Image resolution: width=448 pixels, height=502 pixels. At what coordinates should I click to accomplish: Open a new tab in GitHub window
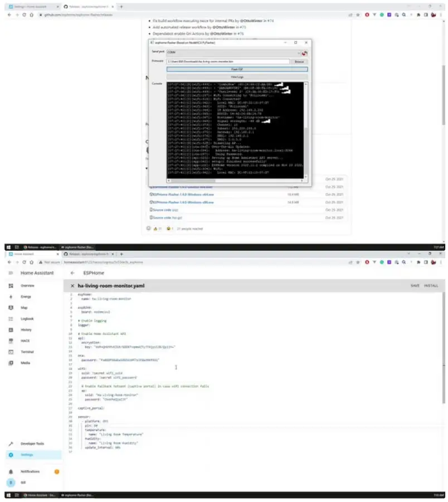121,7
